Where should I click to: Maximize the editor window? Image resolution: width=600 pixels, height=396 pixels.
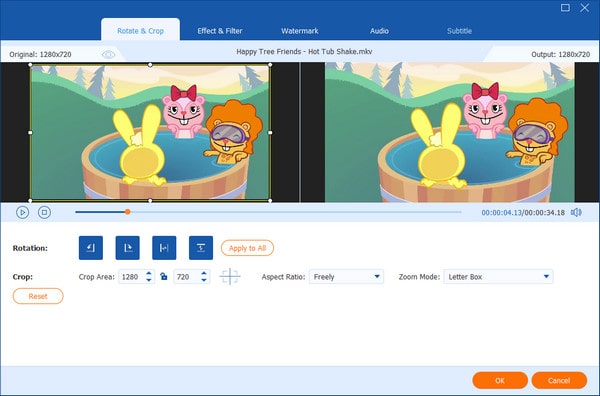[565, 8]
